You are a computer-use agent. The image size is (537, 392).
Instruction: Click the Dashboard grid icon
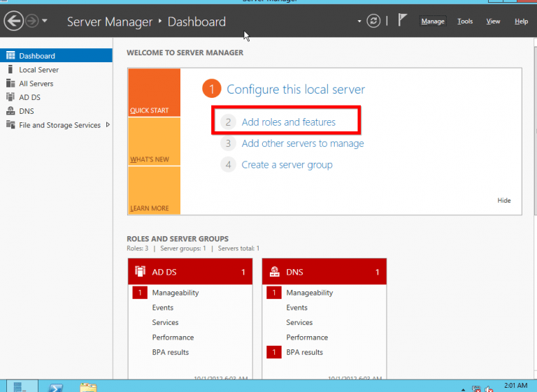coord(10,55)
